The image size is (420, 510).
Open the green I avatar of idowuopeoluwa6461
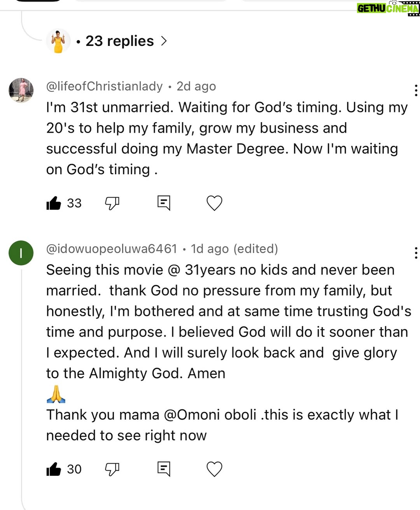[x=21, y=253]
